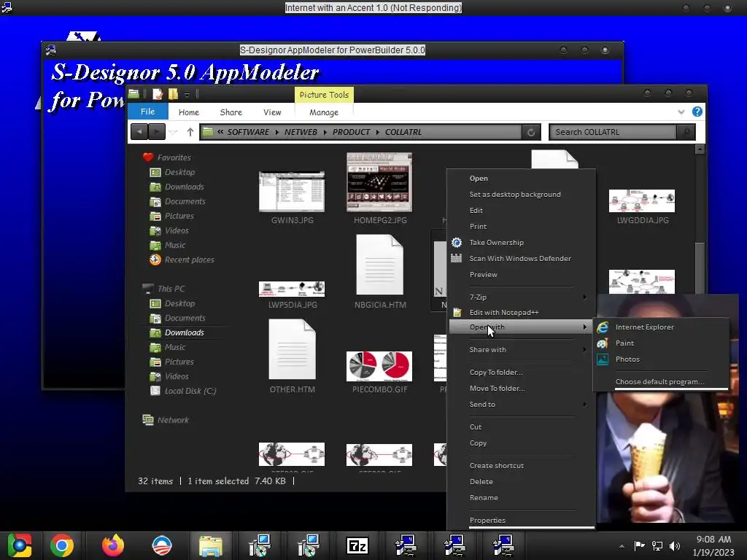The image size is (747, 560).
Task: Click the New folder icon in quick access toolbar
Action: [x=173, y=94]
